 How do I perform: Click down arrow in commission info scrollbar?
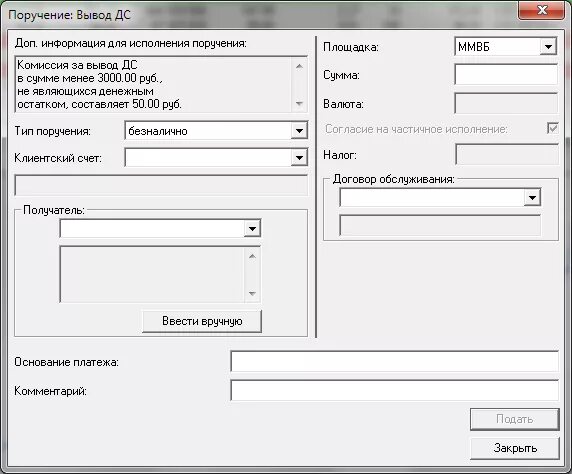pyautogui.click(x=299, y=104)
